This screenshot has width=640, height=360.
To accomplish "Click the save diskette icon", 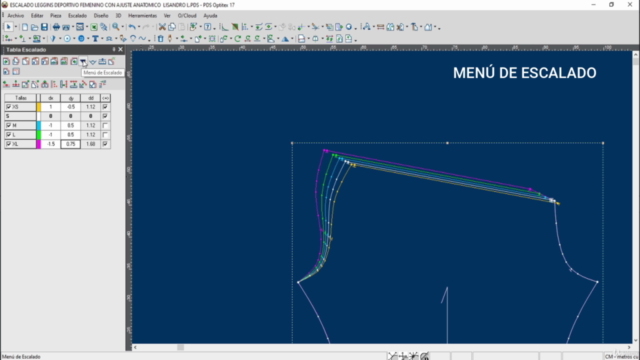I will point(44,27).
